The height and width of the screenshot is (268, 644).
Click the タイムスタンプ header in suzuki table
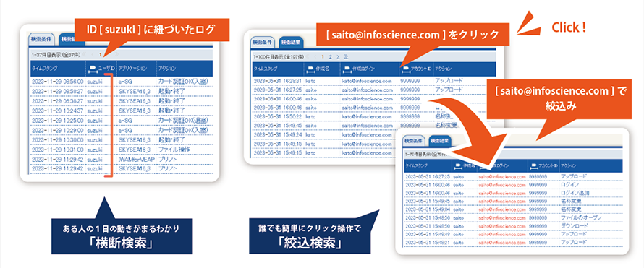(x=44, y=69)
